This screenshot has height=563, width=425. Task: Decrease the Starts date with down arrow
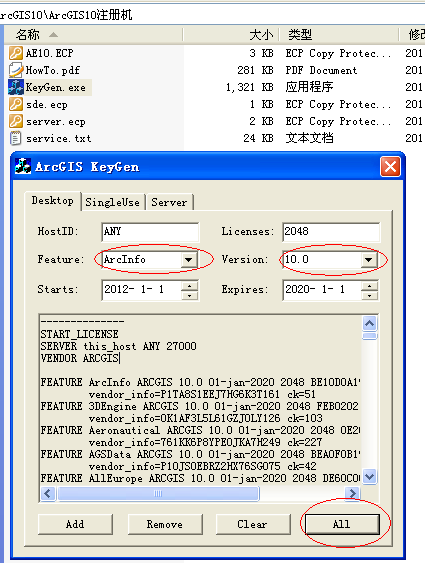coord(190,296)
